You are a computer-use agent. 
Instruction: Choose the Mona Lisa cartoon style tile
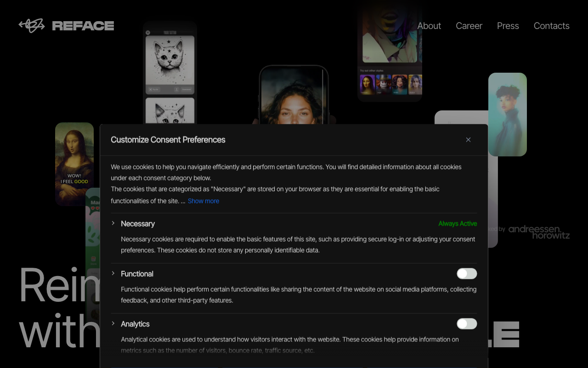(x=367, y=85)
